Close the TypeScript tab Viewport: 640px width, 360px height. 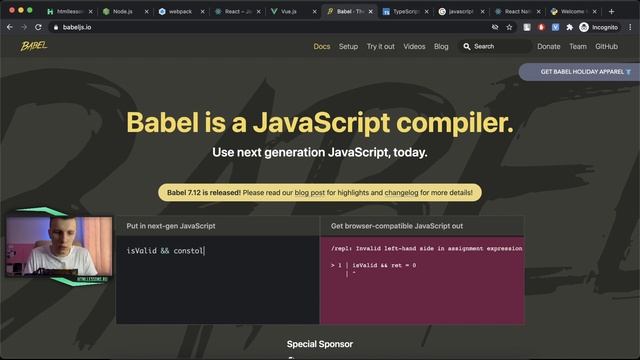(427, 12)
